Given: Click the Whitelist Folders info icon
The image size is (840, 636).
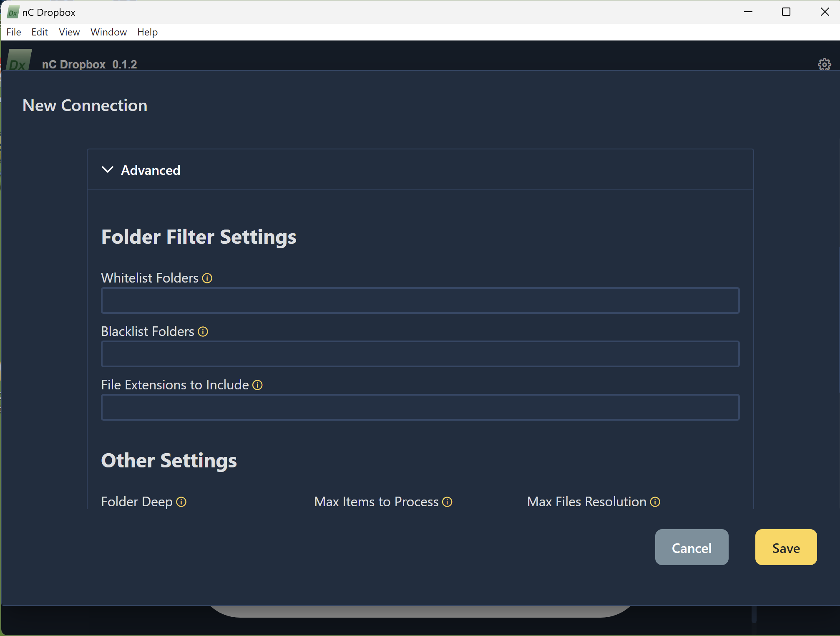Looking at the screenshot, I should click(x=207, y=278).
